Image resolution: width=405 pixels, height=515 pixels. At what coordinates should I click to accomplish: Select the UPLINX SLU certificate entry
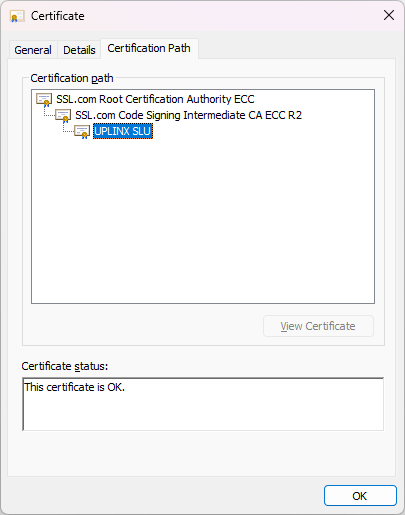(x=123, y=131)
